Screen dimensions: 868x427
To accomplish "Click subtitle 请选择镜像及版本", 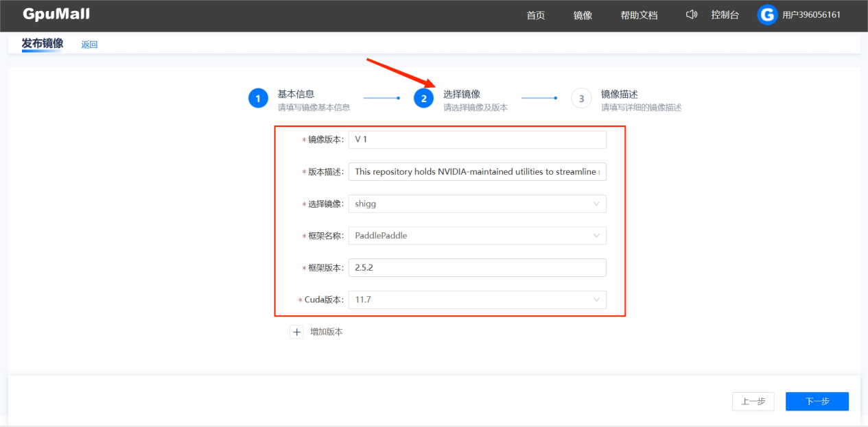I will tap(476, 108).
